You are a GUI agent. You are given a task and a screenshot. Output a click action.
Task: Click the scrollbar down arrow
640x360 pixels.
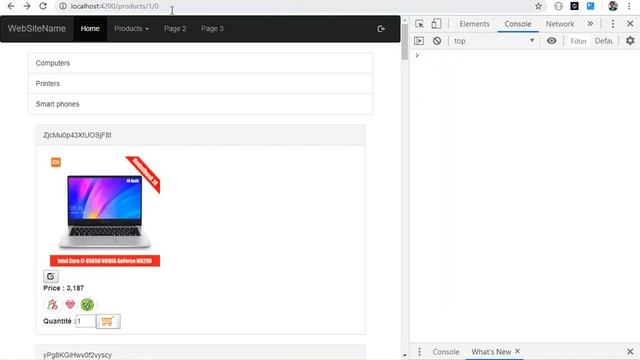pos(404,356)
